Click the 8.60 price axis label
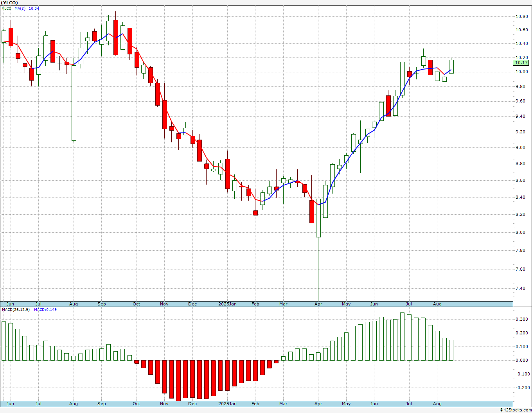Screen dimensions: 532x413 pyautogui.click(x=521, y=180)
